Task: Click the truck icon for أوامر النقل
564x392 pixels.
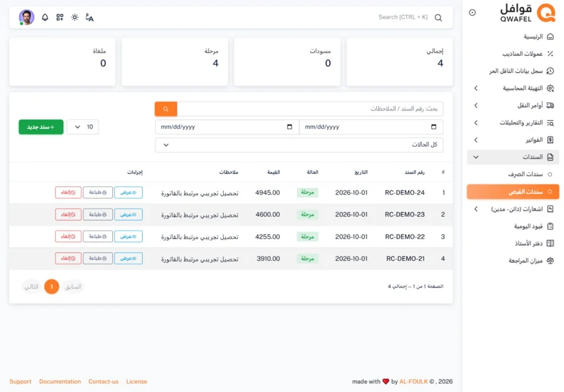Action: (550, 105)
